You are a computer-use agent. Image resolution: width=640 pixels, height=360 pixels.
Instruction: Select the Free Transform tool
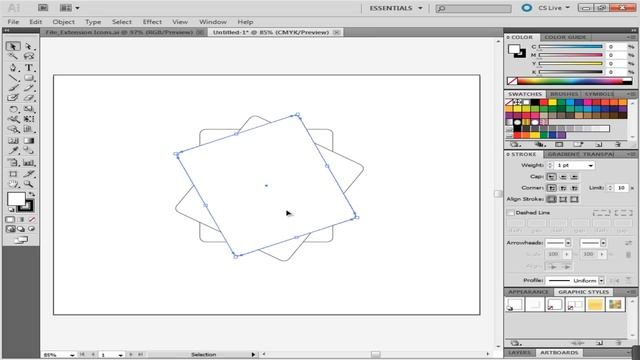[x=28, y=119]
